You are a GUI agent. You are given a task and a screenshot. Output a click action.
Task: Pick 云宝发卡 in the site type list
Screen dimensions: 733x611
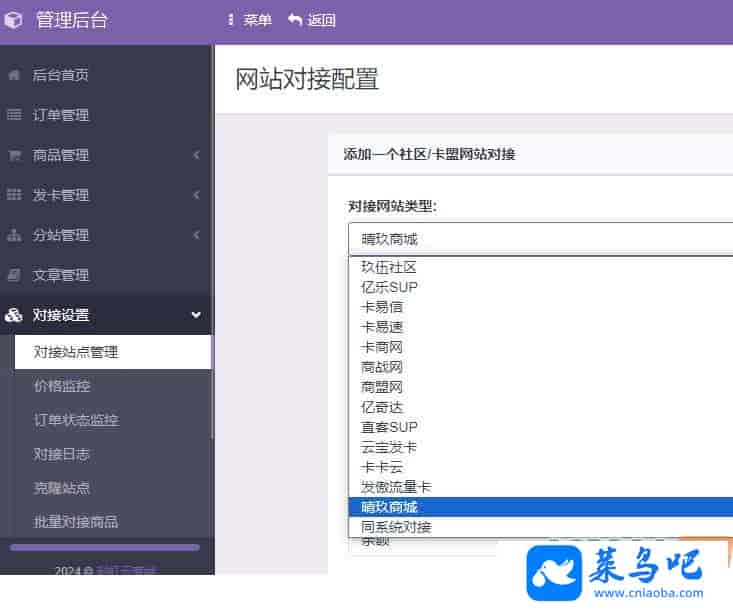tap(389, 447)
